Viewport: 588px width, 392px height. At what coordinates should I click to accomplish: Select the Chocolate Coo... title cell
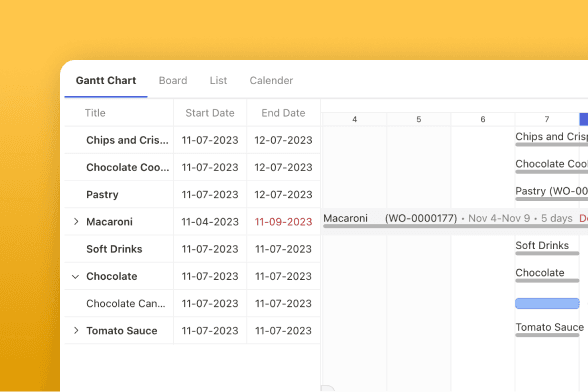tap(128, 167)
